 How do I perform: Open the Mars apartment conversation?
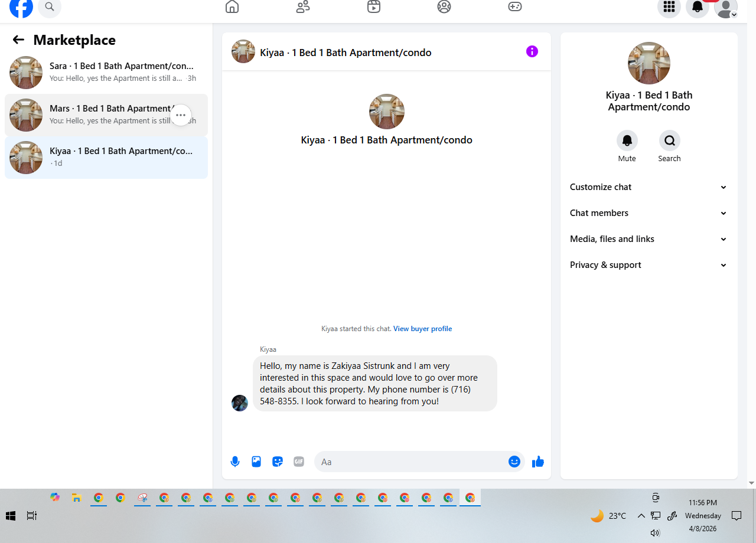106,115
